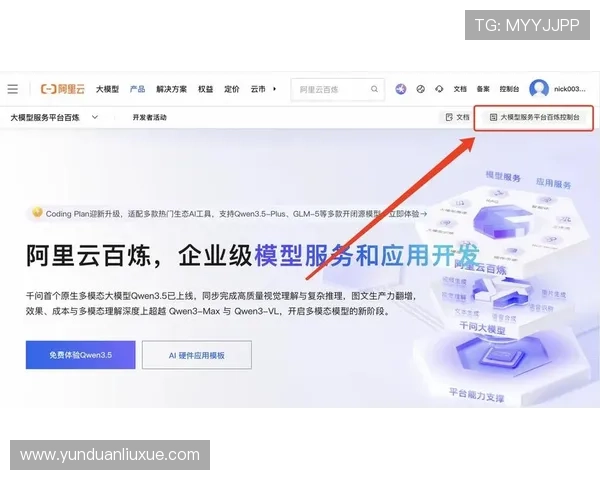Click the gold badge icon on banner
This screenshot has height=480, width=600.
(37, 212)
